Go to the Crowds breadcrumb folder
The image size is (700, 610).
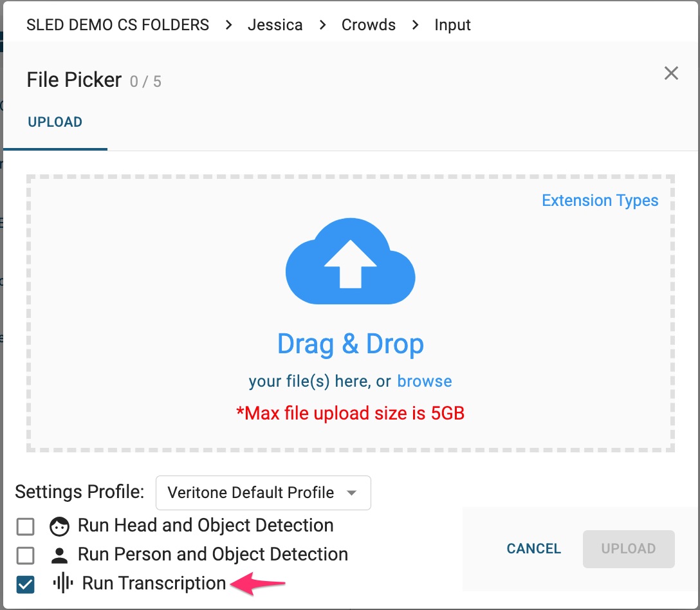click(x=369, y=25)
